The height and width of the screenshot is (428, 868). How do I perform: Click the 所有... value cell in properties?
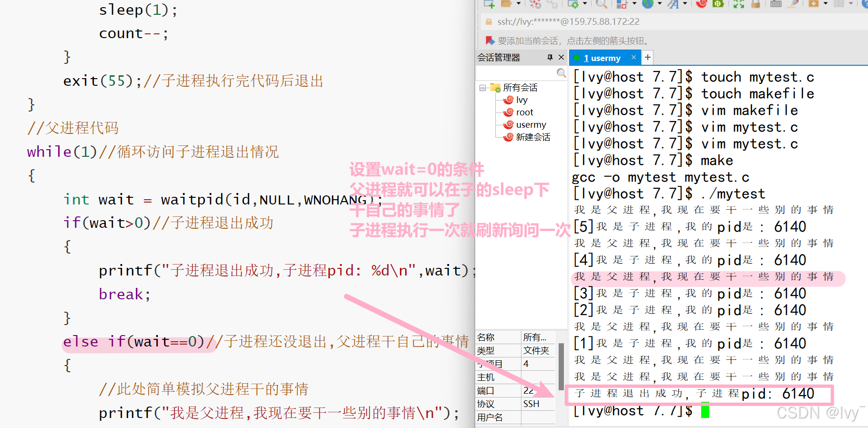[x=538, y=337]
